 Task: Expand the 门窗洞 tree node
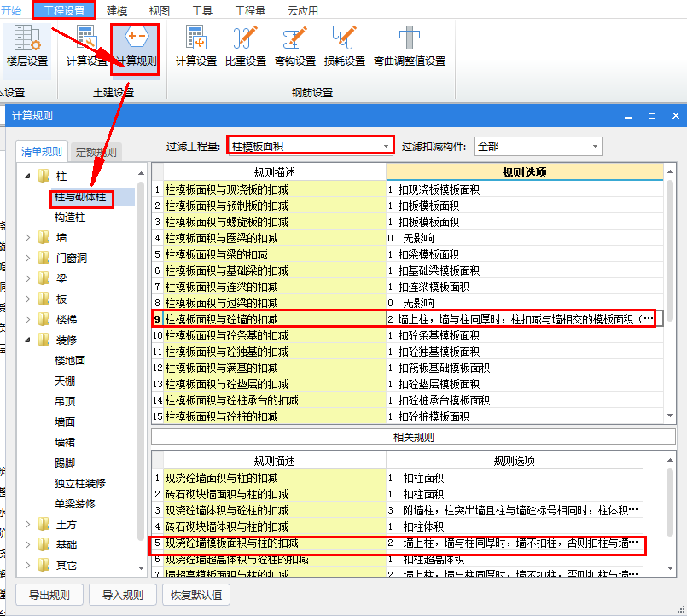coord(27,258)
